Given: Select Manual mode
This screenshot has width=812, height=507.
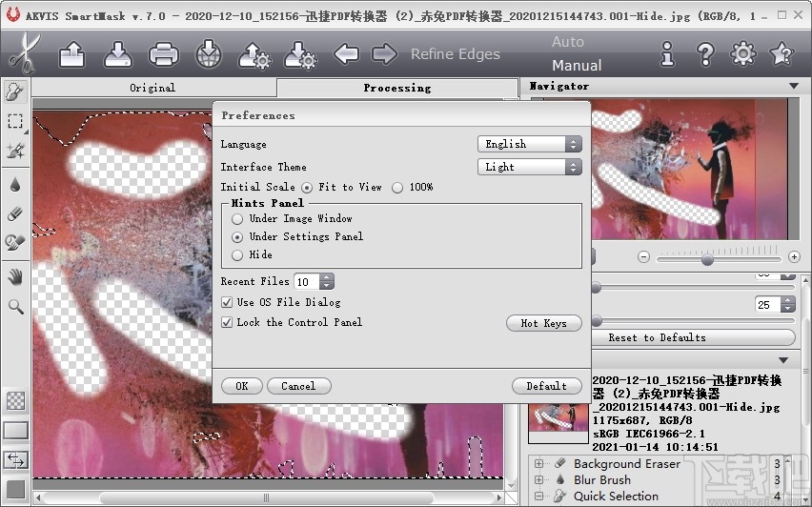Looking at the screenshot, I should [x=577, y=65].
